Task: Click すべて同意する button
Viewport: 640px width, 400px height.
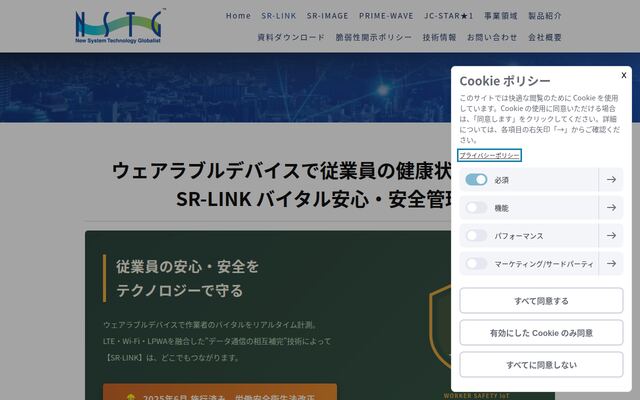Action: tap(541, 301)
